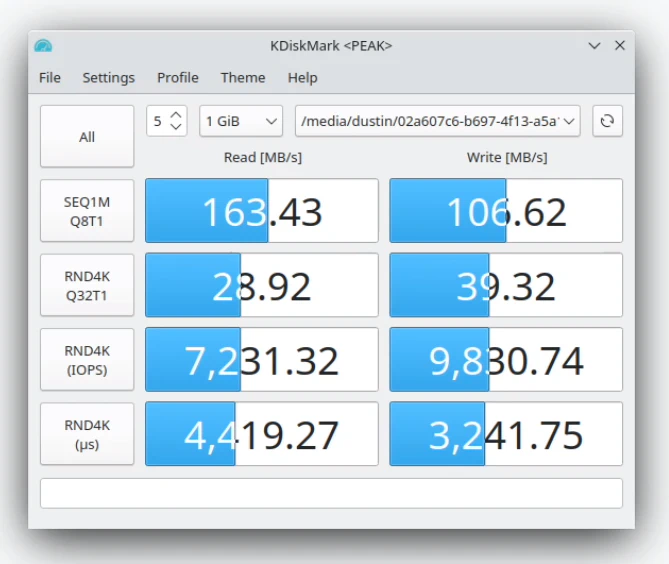Decrease the test loop count below 5
Viewport: 669px width, 564px height.
pos(176,127)
